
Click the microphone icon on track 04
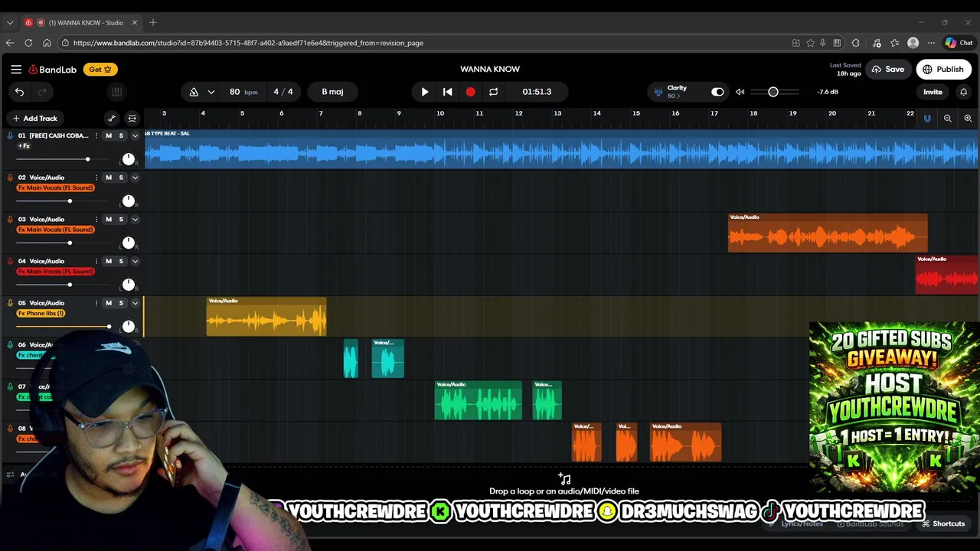coord(10,261)
